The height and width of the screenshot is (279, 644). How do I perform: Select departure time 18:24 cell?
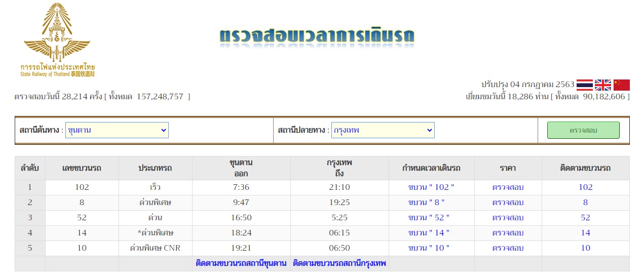click(x=241, y=233)
